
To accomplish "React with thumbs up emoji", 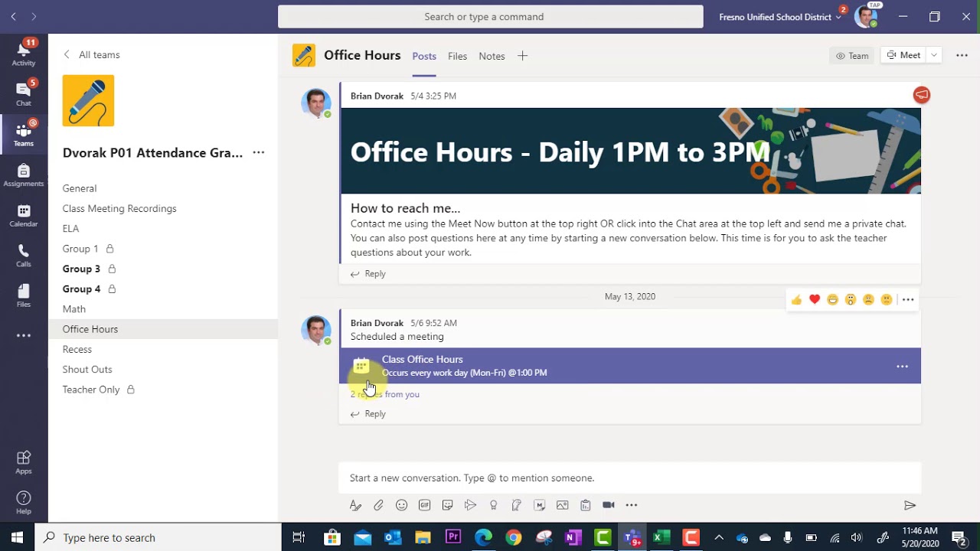I will coord(796,300).
